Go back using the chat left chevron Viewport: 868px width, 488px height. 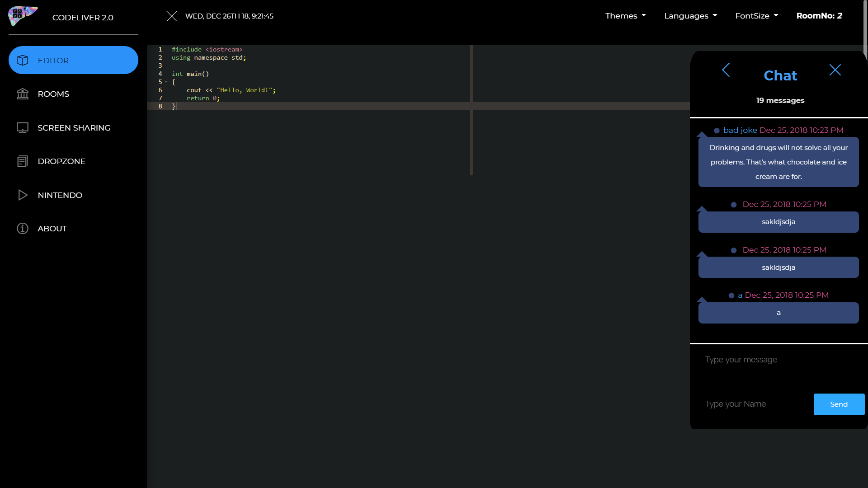pos(726,70)
